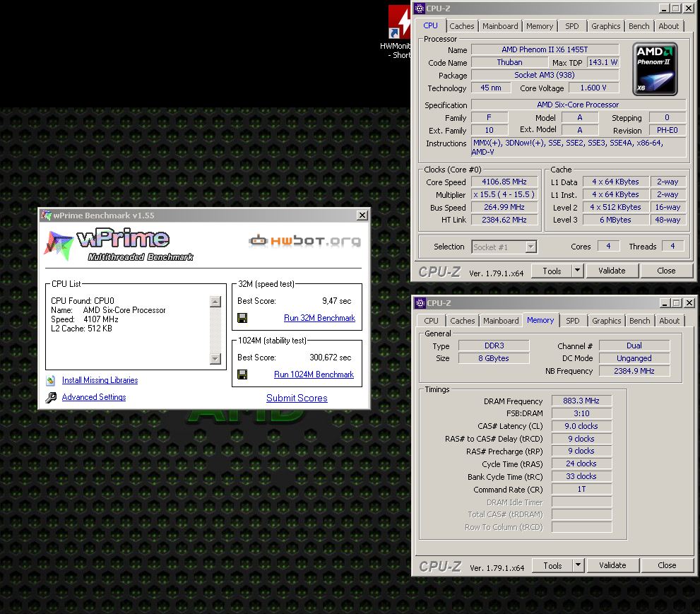
Task: Switch to Caches tab in upper CPU-Z window
Action: [x=462, y=26]
